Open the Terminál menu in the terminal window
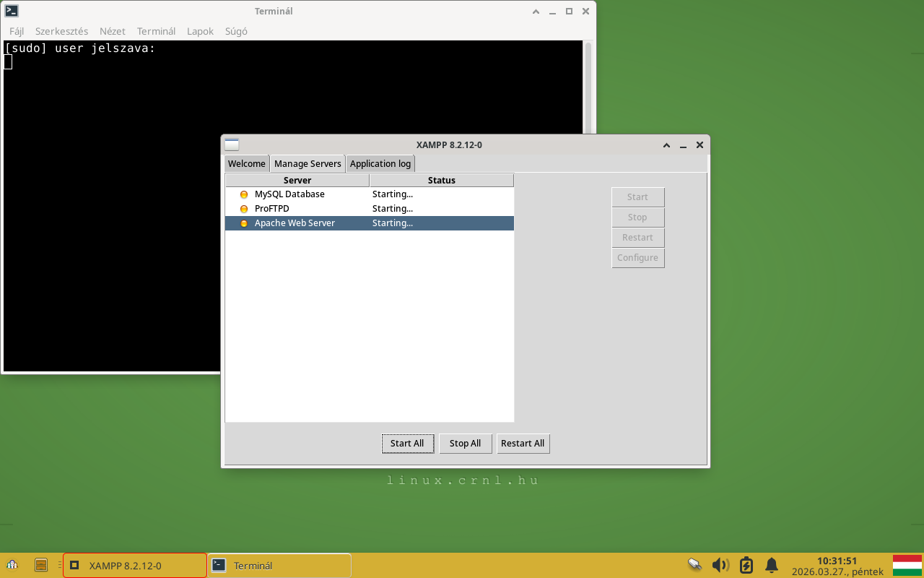The image size is (924, 578). click(156, 31)
